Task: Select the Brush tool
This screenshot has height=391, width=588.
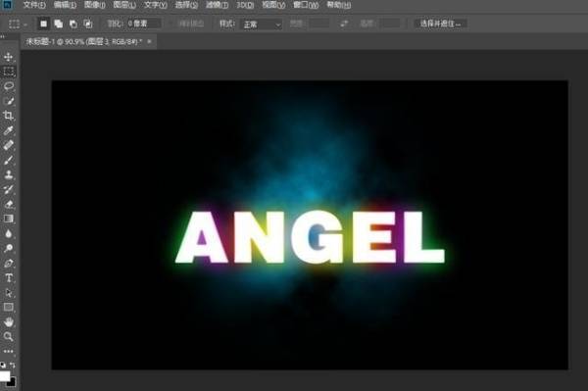Action: [x=8, y=160]
